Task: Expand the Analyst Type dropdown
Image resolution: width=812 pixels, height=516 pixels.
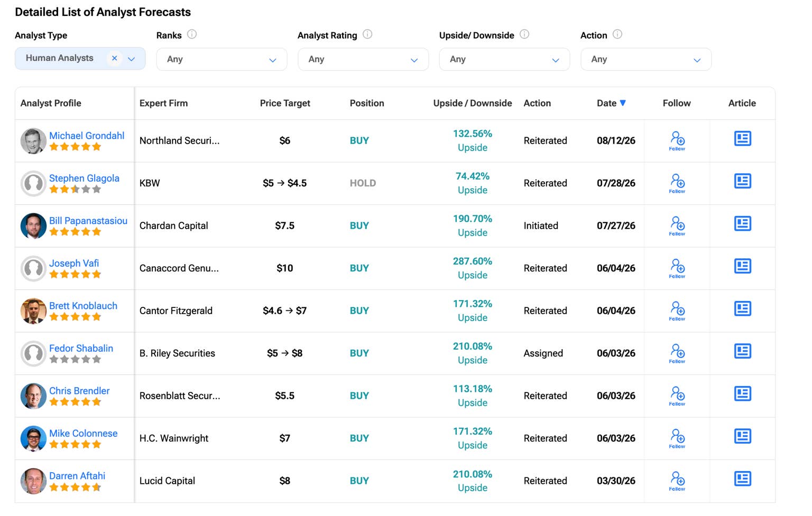Action: tap(132, 59)
